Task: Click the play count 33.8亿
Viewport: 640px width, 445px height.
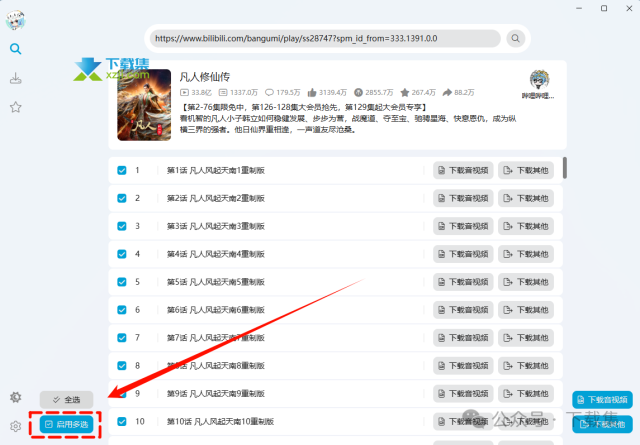Action: click(196, 93)
